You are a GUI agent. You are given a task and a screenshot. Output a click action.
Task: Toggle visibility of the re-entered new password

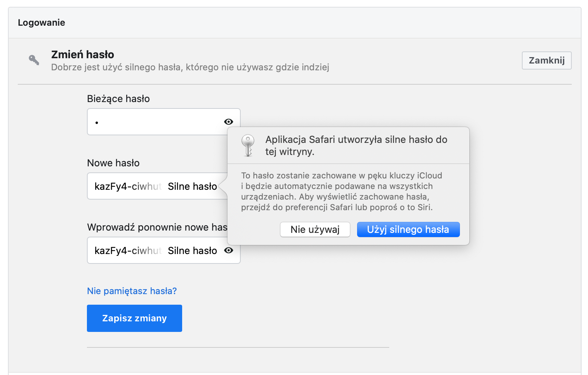[x=228, y=250]
